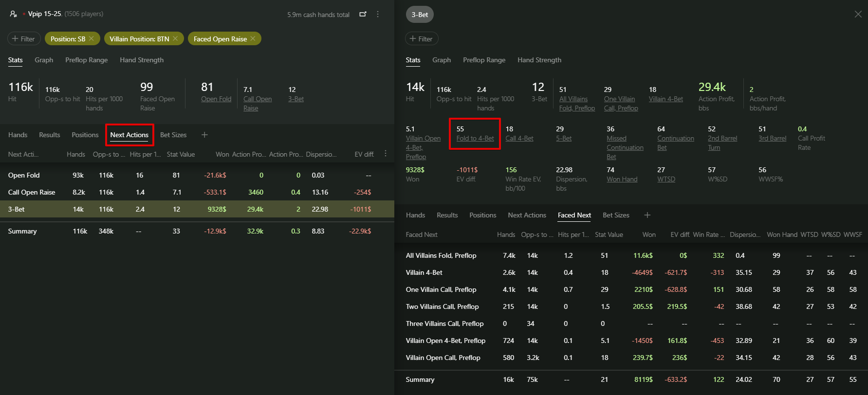Add a new tab with left plus icon
This screenshot has width=868, height=395.
pos(204,135)
